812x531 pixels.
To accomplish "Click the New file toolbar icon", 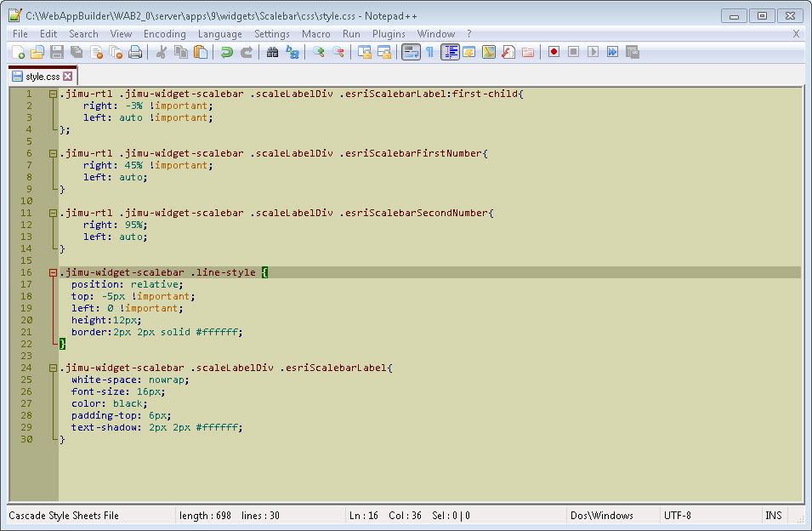I will coord(18,52).
